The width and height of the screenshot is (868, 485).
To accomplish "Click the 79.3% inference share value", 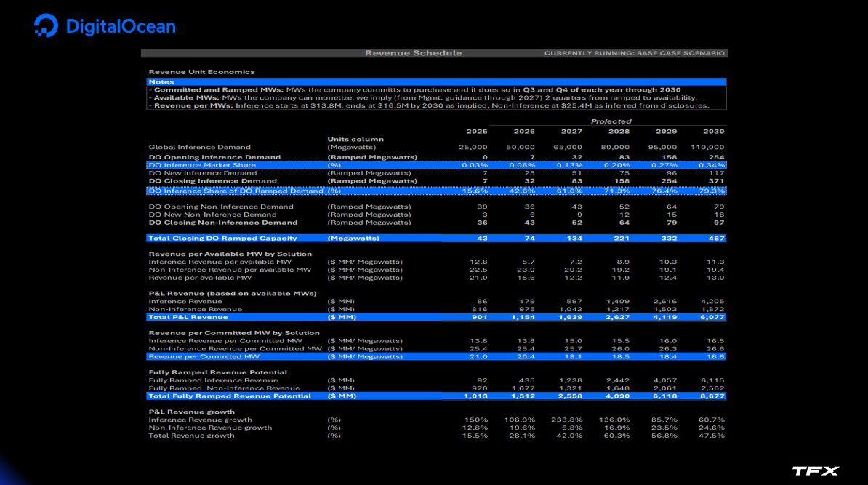I will click(712, 191).
